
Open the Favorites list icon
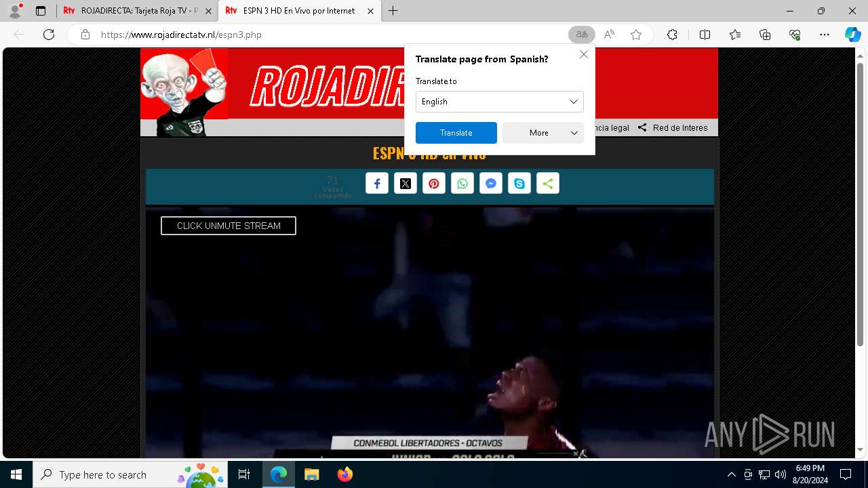pyautogui.click(x=735, y=35)
